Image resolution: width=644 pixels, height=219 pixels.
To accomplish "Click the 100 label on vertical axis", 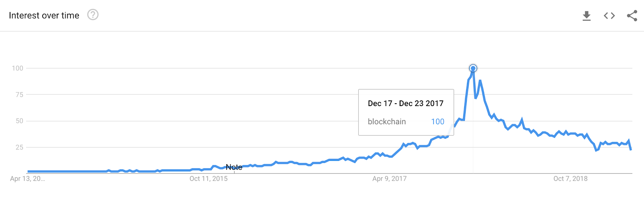I will click(17, 68).
